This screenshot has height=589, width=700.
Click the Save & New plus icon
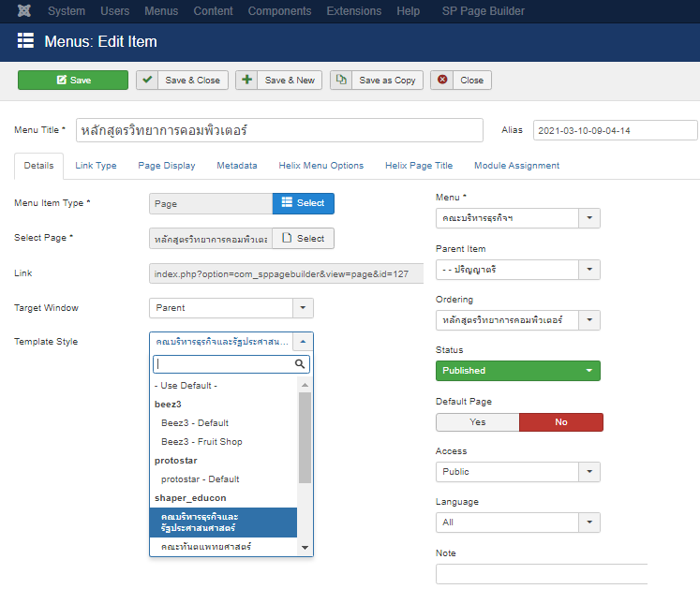point(247,81)
